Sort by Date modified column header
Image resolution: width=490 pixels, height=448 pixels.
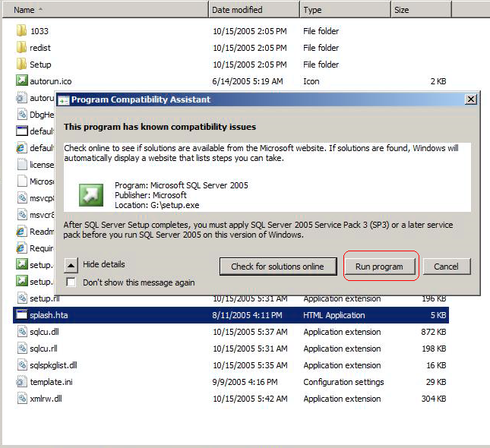(254, 10)
